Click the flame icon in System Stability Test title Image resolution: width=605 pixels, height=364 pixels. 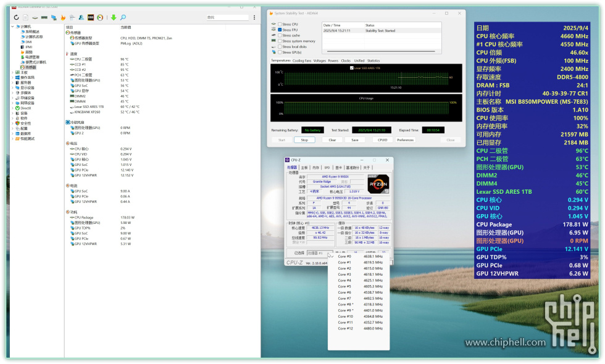(271, 13)
